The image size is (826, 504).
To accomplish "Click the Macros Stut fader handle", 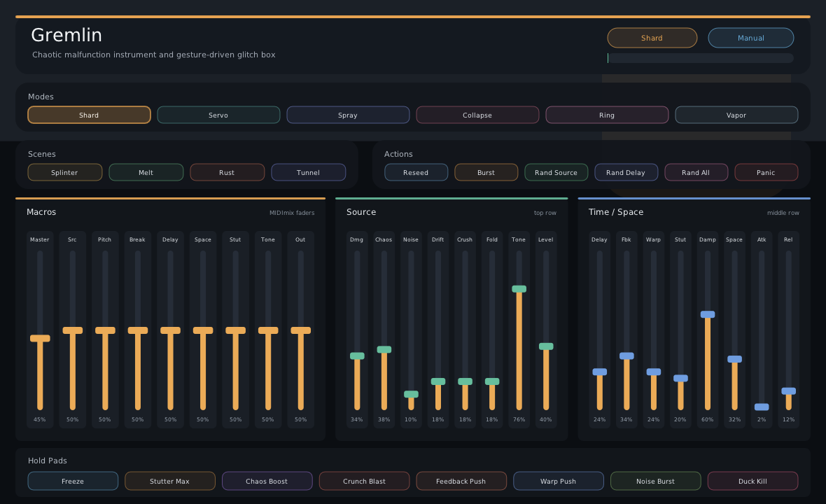I will click(235, 330).
